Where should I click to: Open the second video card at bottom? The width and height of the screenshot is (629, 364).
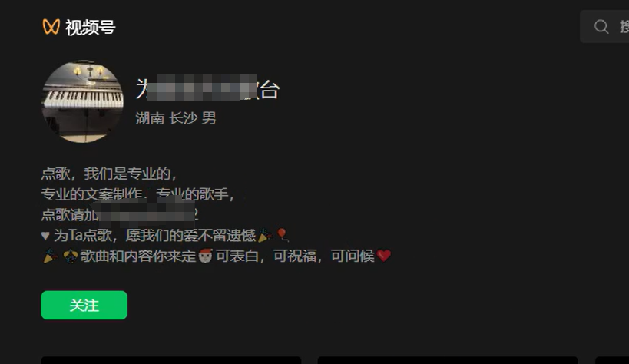point(448,360)
